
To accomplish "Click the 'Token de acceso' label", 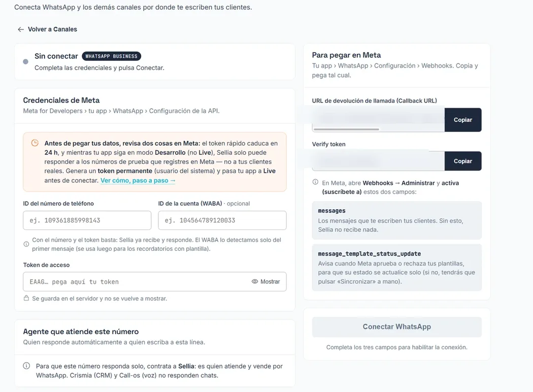I will click(x=46, y=265).
